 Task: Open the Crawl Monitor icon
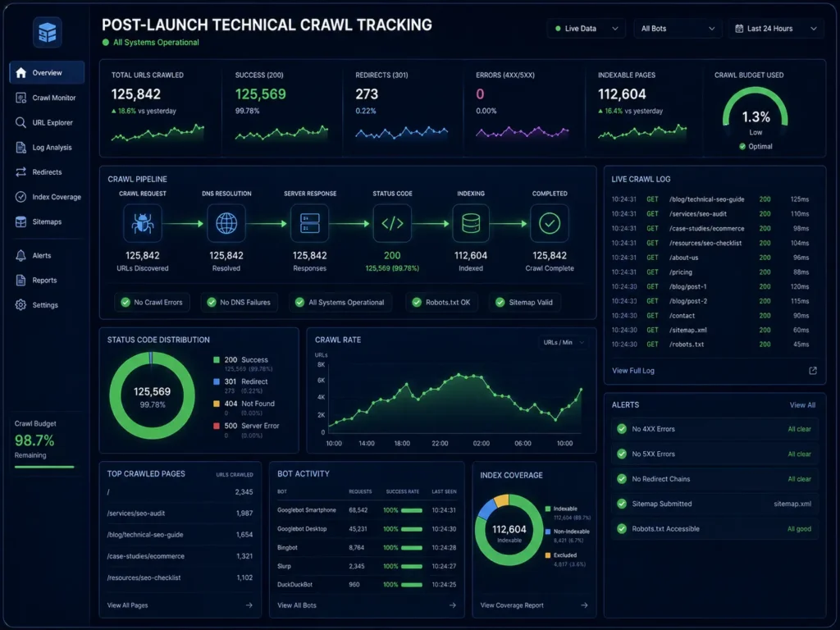point(21,98)
